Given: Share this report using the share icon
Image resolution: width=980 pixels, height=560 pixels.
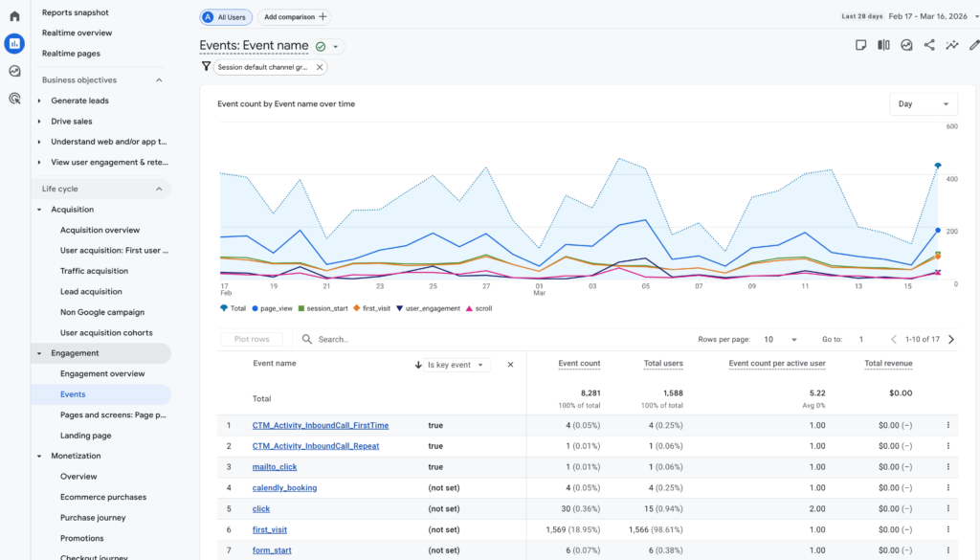Looking at the screenshot, I should [x=928, y=44].
